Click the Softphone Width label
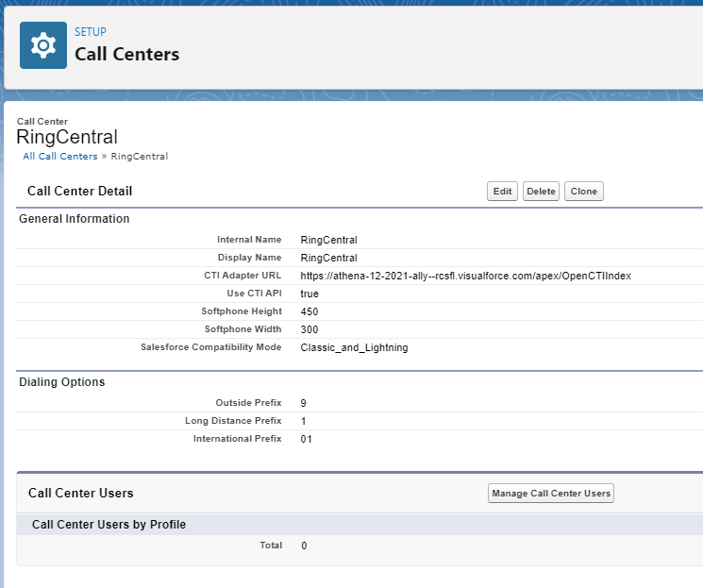 click(x=243, y=329)
